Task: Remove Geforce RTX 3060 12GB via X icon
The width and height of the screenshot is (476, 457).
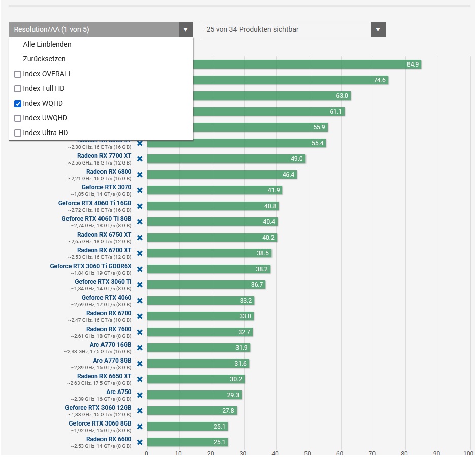Action: point(140,411)
